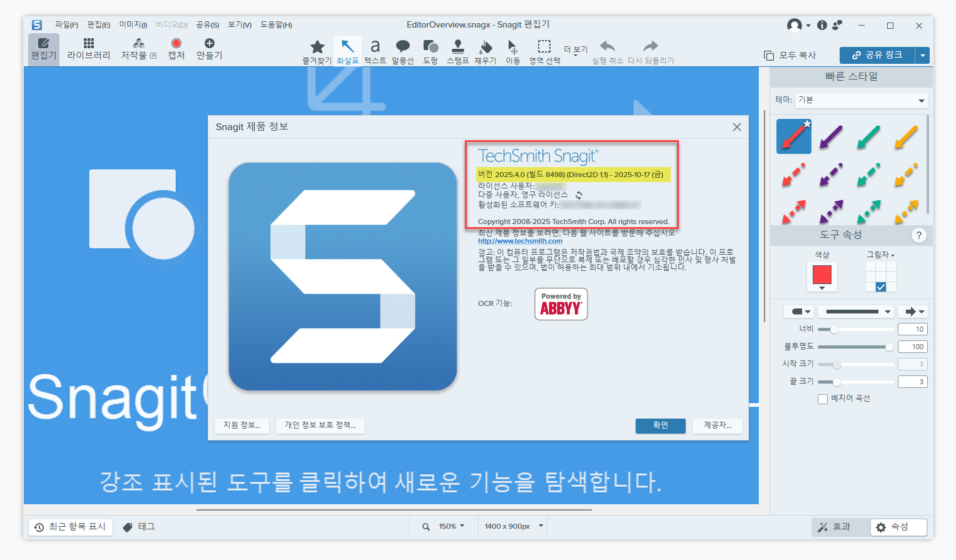The height and width of the screenshot is (560, 956).
Task: Open the Privacy Policy (개인 정보 보호 정책) button
Action: coord(320,425)
